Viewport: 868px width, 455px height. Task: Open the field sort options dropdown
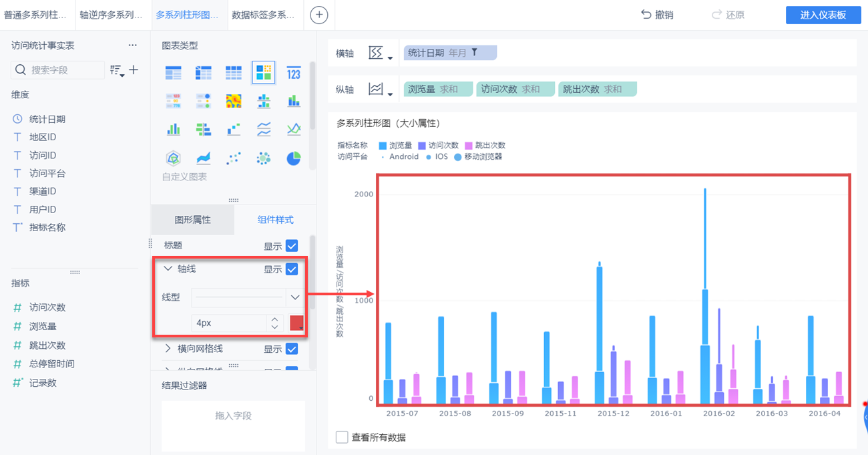coord(117,70)
